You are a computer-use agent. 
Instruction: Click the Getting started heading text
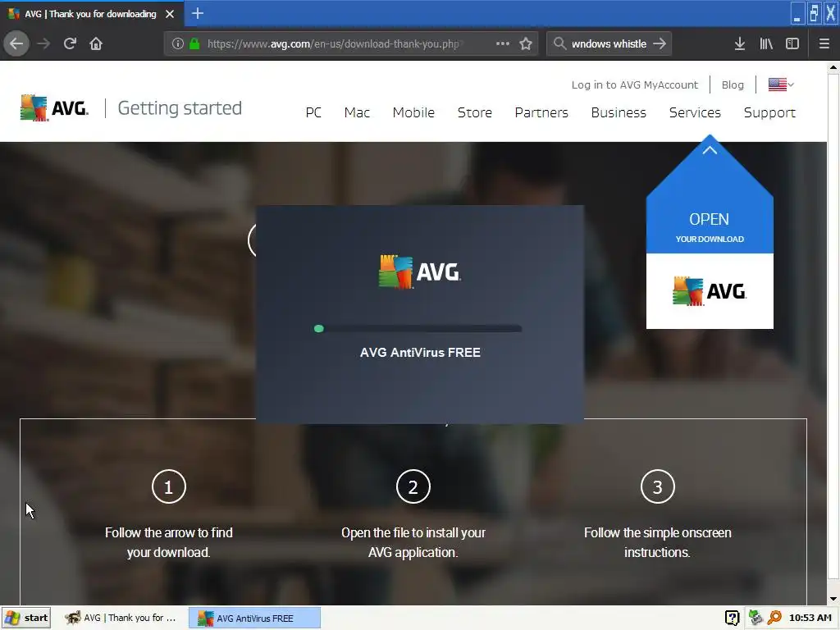pyautogui.click(x=180, y=108)
